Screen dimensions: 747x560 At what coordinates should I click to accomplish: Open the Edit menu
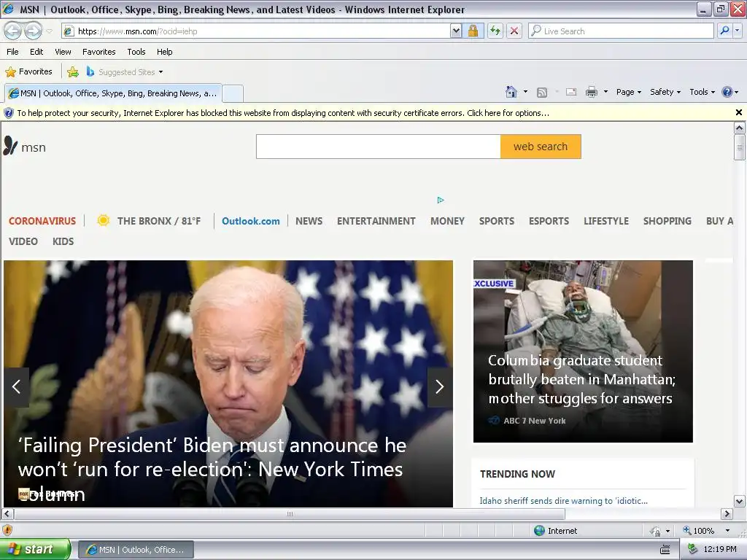pyautogui.click(x=36, y=52)
